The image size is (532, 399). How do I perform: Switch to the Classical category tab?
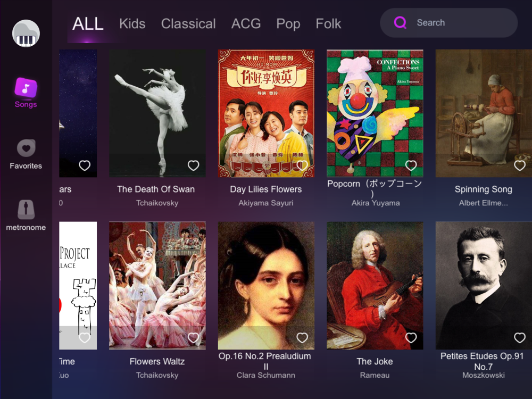point(188,24)
